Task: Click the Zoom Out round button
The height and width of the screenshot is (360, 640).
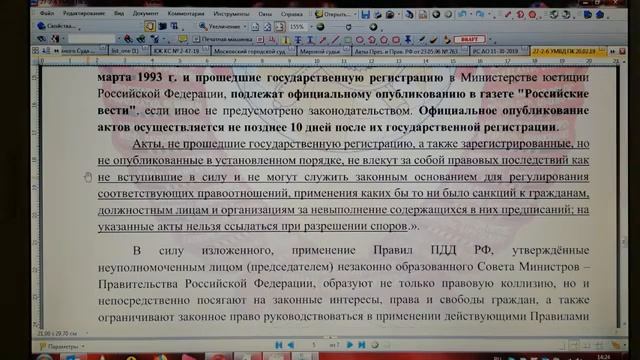Action: 321,27
